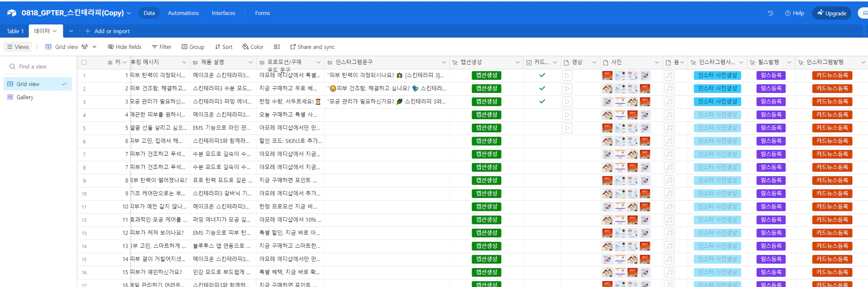Open the 사진 column menu arrow

pos(657,62)
